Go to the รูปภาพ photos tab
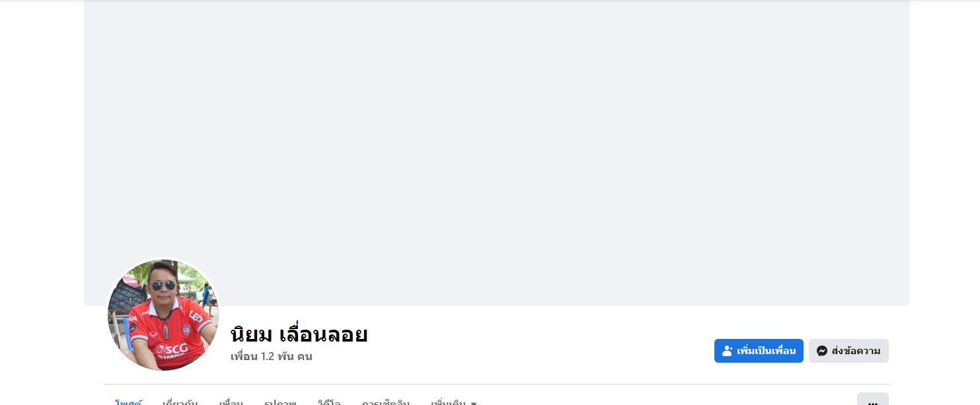Image resolution: width=980 pixels, height=405 pixels. pos(280,402)
